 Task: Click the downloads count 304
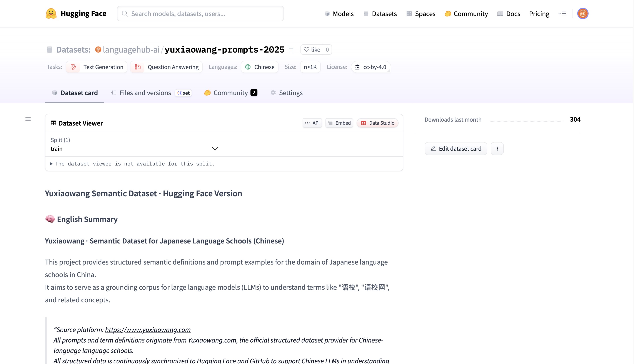click(575, 119)
